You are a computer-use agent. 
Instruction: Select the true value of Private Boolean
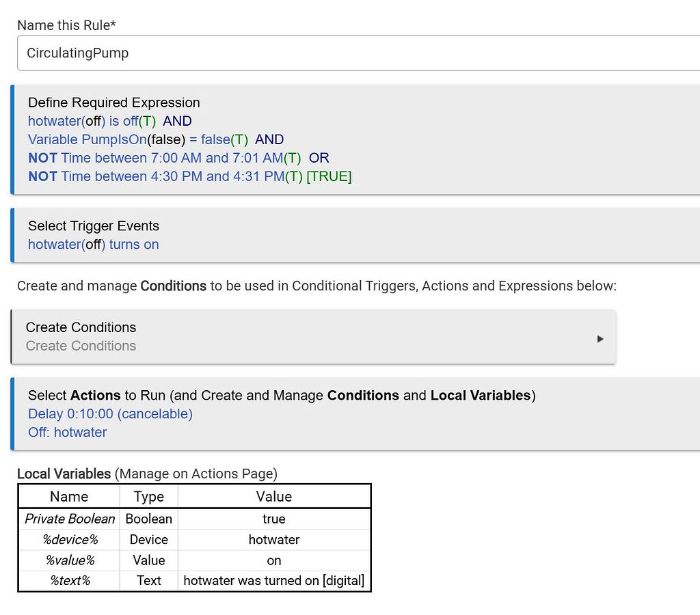coord(273,519)
